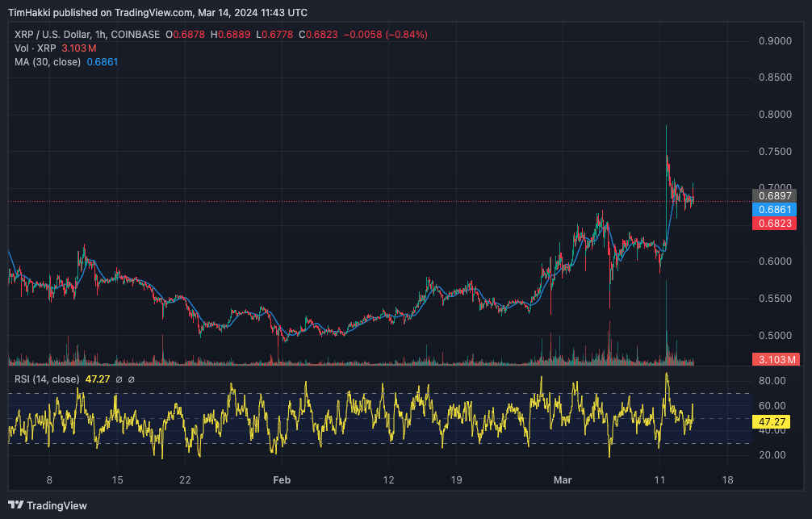Click the gray 0.6897 price axis label
812x519 pixels.
[774, 196]
